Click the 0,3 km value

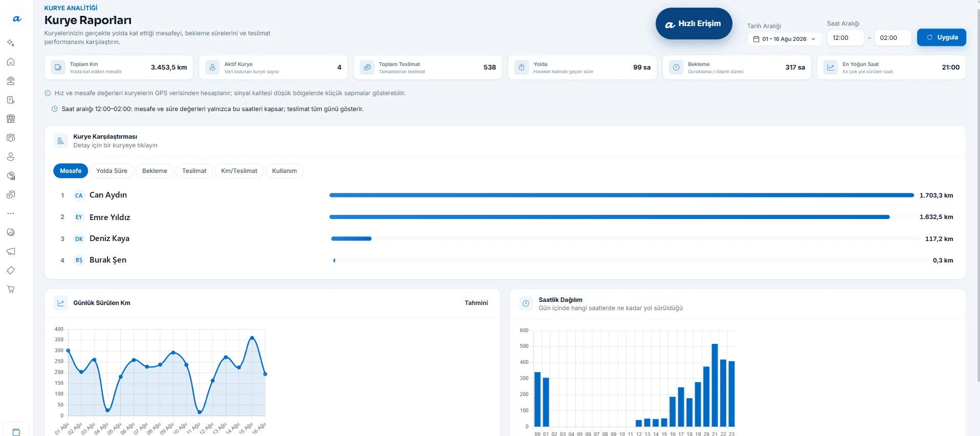click(943, 260)
